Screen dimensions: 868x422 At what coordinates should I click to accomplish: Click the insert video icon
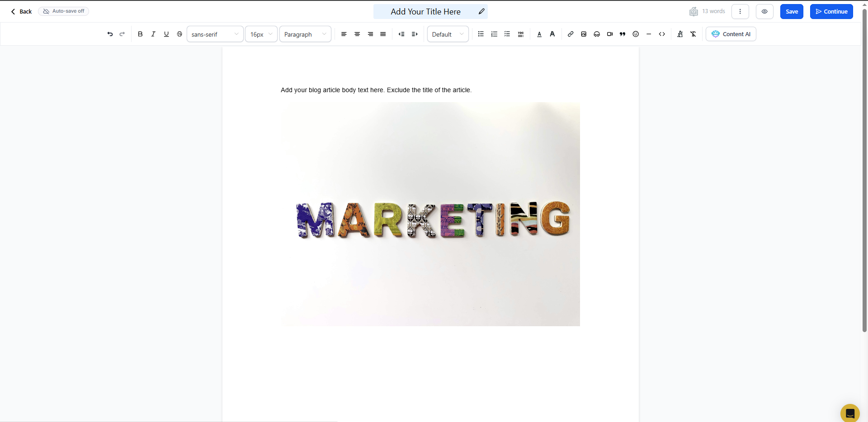[610, 34]
